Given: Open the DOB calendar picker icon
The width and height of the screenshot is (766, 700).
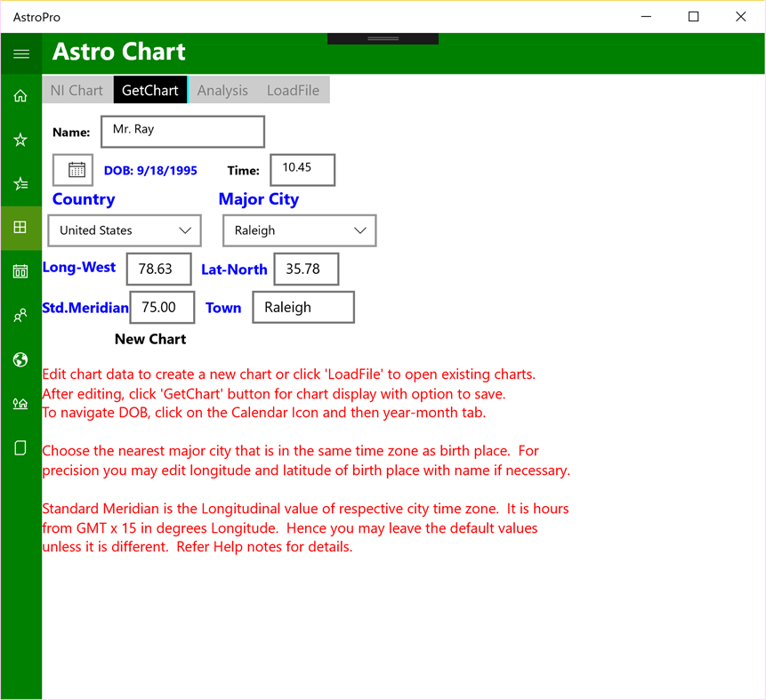Looking at the screenshot, I should pos(73,169).
